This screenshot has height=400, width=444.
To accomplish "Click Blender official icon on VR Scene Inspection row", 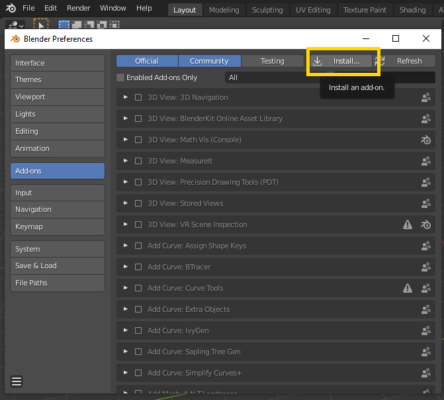I will pos(426,225).
